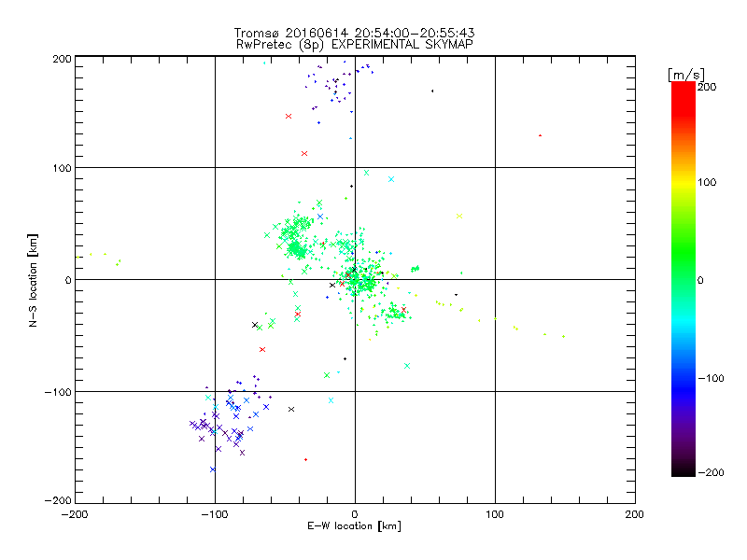
Task: Click the colorbar tick label 0
Action: tap(700, 280)
